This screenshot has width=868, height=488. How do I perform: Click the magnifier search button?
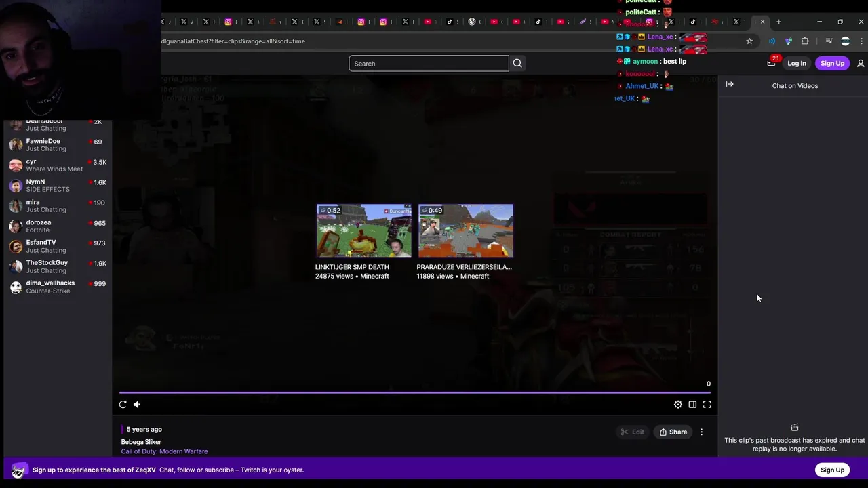(517, 64)
